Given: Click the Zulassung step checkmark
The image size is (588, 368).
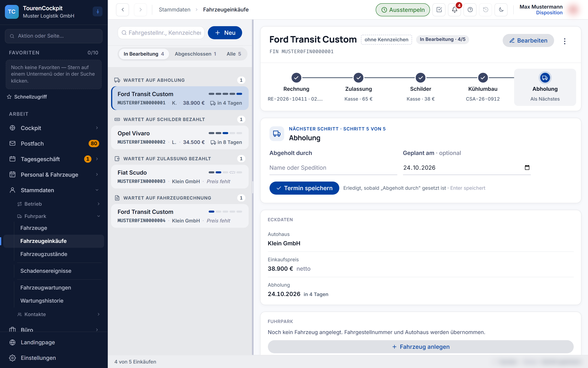Looking at the screenshot, I should click(x=358, y=78).
